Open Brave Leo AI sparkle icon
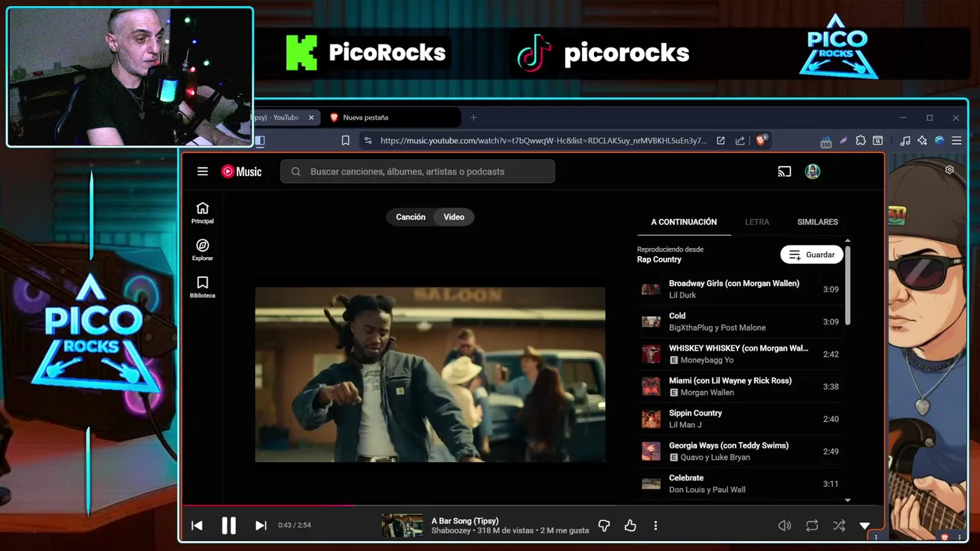Screen dimensions: 980x551 click(922, 141)
